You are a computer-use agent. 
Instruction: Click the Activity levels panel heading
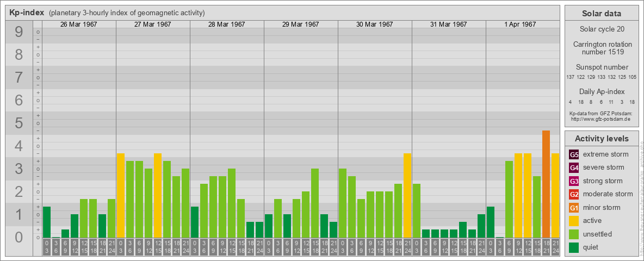coord(602,139)
